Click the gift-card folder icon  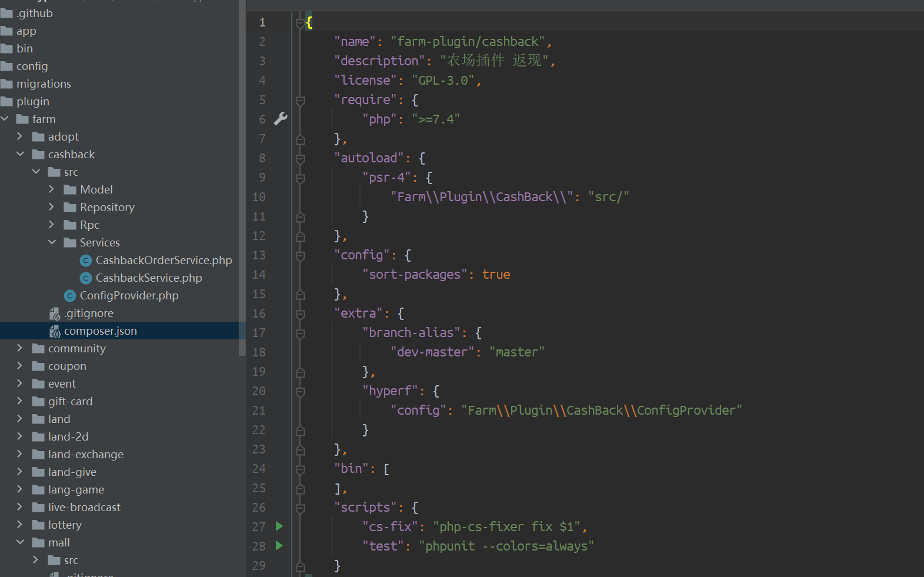[x=38, y=402]
